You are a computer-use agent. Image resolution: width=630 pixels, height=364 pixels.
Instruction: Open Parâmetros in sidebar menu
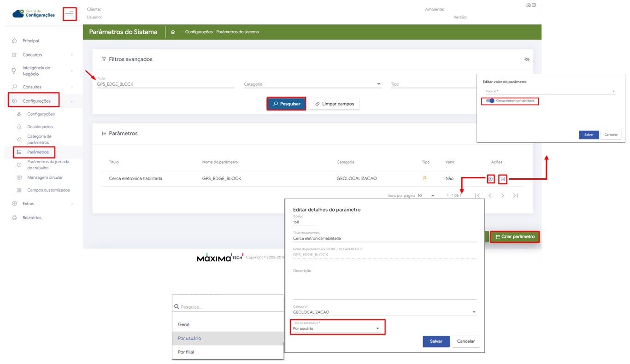pos(38,152)
